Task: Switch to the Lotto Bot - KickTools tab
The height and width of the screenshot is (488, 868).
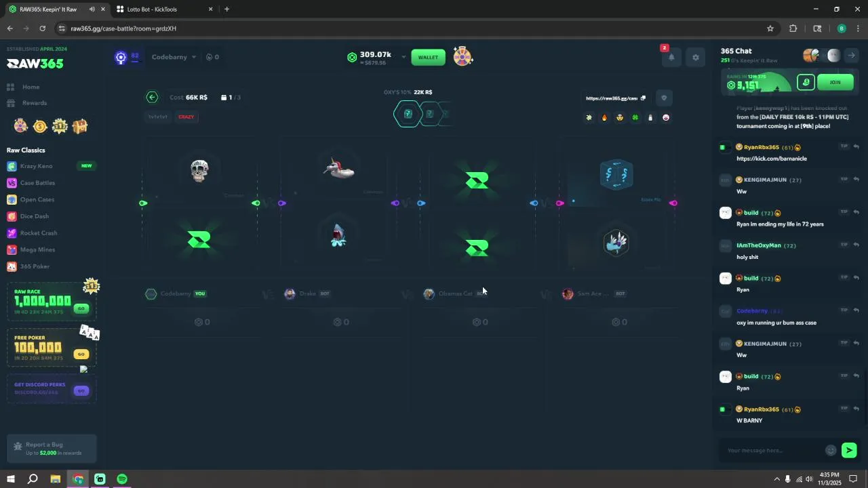Action: (163, 9)
